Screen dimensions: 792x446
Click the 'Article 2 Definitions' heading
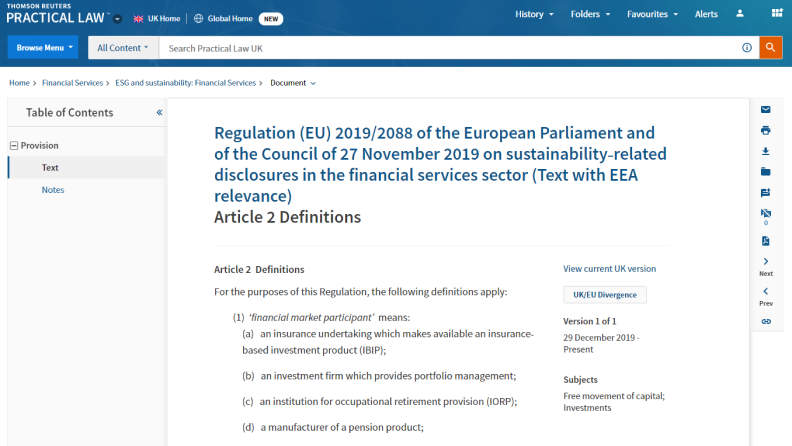(287, 217)
